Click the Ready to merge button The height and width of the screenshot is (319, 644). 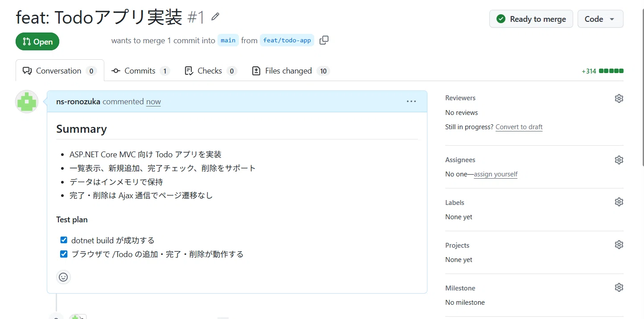tap(531, 19)
